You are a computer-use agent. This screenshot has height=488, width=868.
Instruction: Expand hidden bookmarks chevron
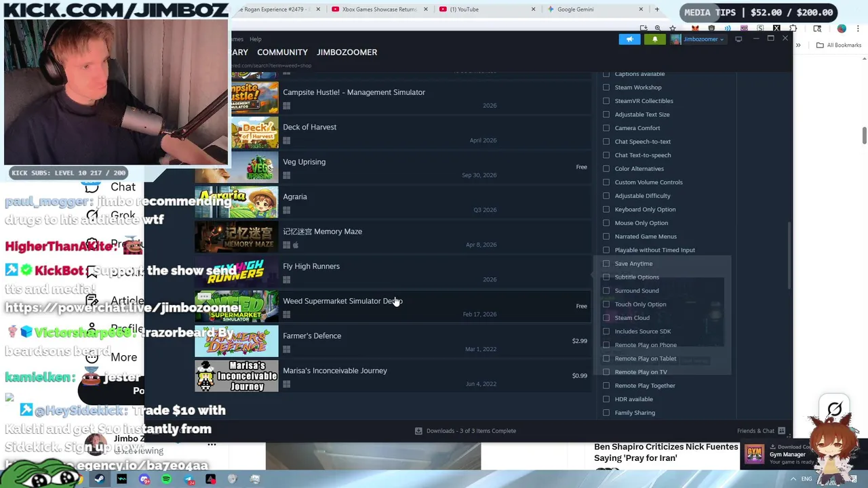799,45
